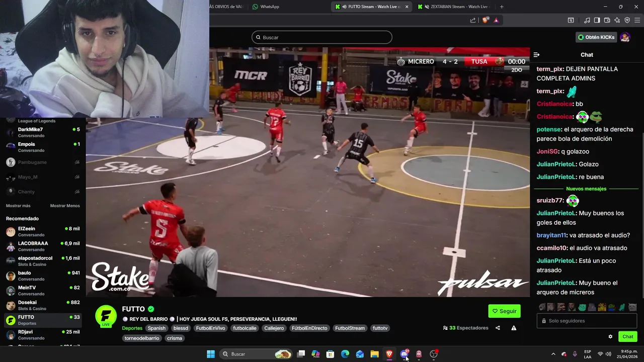Click the Task View taskbar icon

301,354
